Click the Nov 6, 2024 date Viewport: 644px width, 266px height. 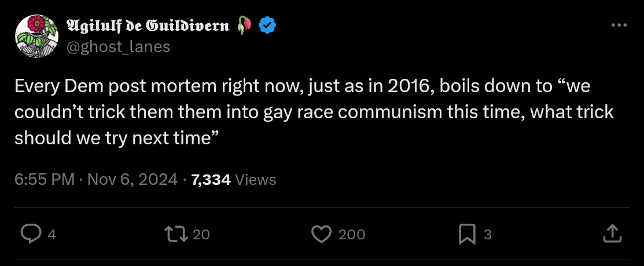pyautogui.click(x=133, y=180)
